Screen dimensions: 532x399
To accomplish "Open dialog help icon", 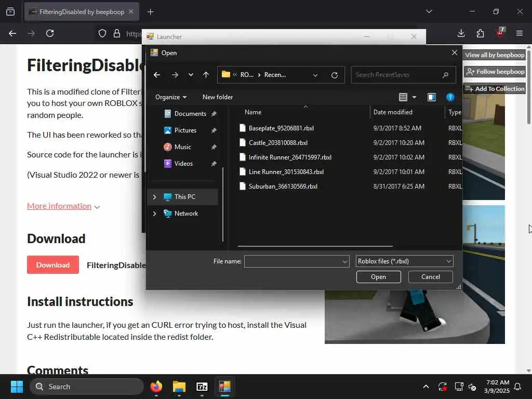I will coord(450,97).
